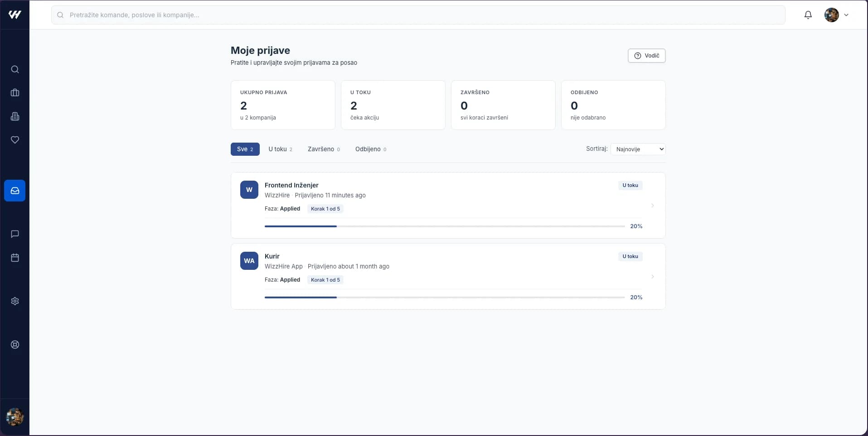Open saved favorites heart icon
This screenshot has width=868, height=436.
pyautogui.click(x=15, y=140)
